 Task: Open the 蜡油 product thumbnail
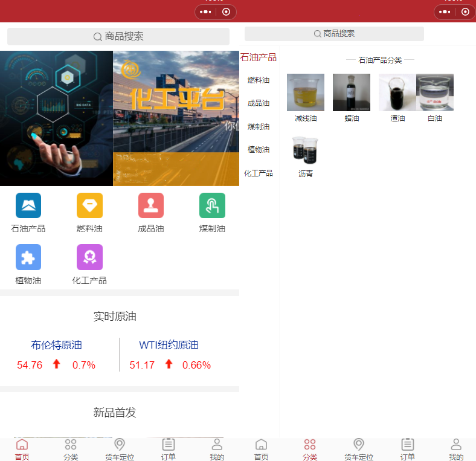tap(352, 92)
